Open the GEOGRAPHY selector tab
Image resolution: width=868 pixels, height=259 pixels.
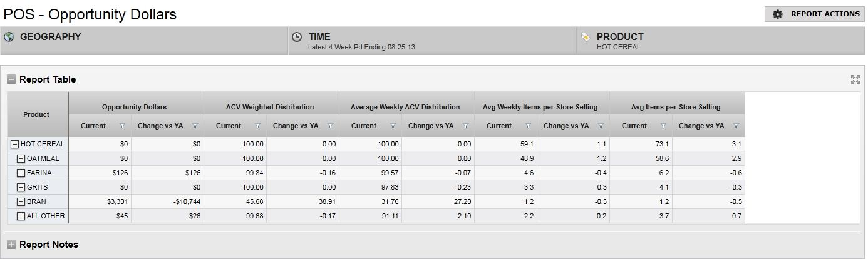pyautogui.click(x=144, y=41)
